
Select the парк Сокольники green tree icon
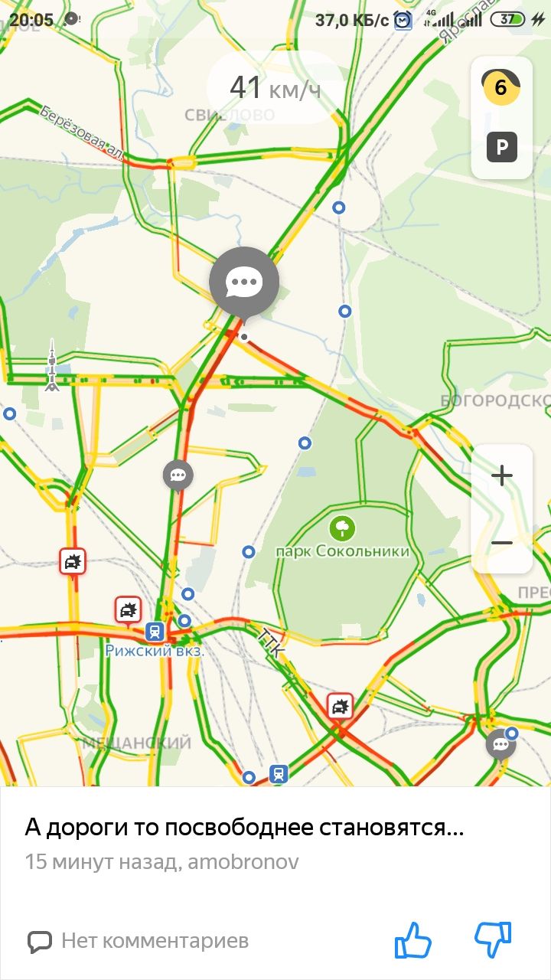point(342,528)
